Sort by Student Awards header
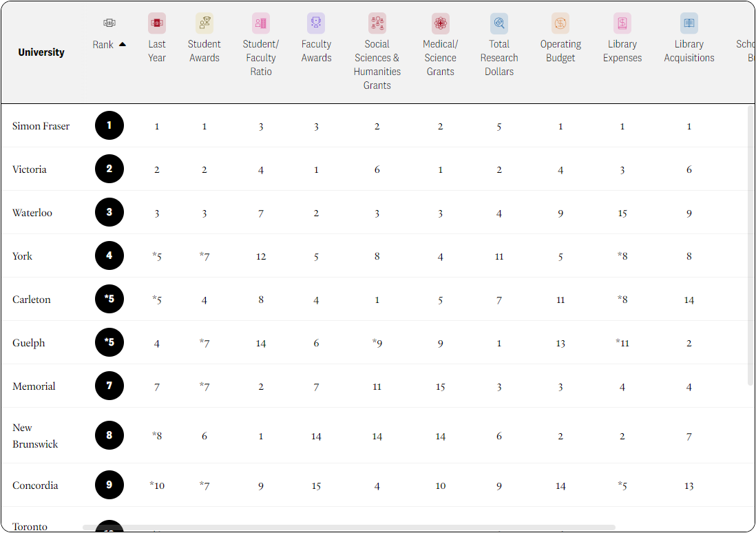Screen dimensions: 756x533 204,51
